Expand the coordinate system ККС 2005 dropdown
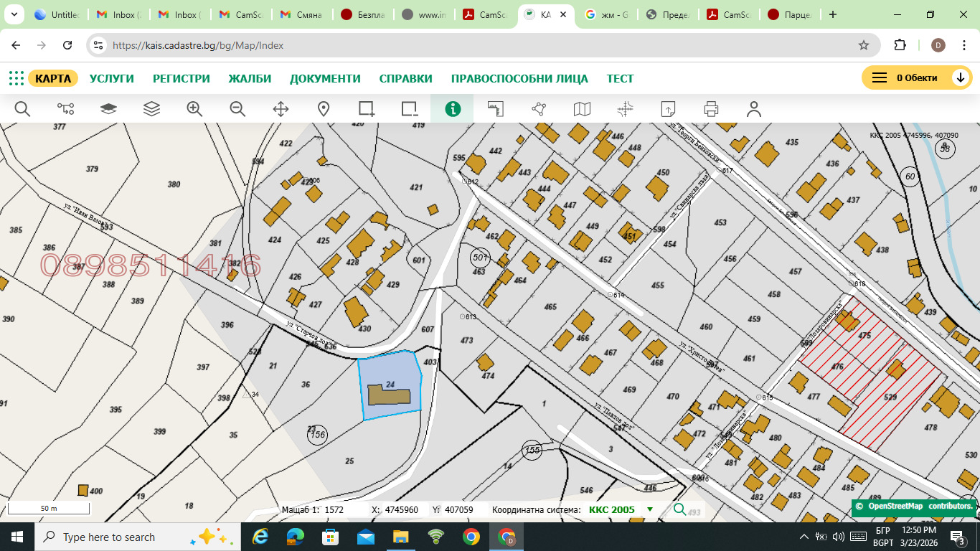Image resolution: width=980 pixels, height=551 pixels. click(x=650, y=510)
